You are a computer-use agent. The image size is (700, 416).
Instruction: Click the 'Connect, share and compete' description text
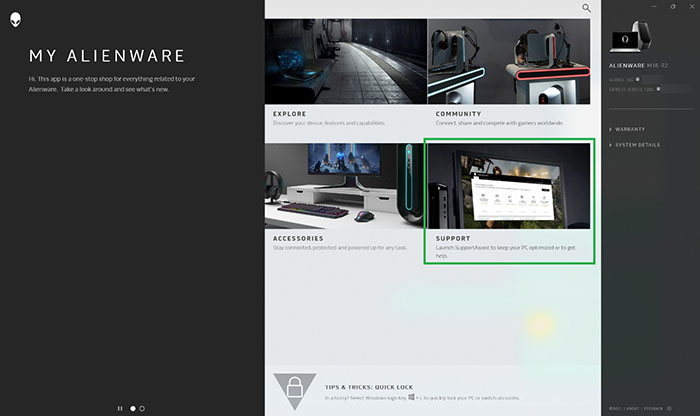(x=500, y=123)
